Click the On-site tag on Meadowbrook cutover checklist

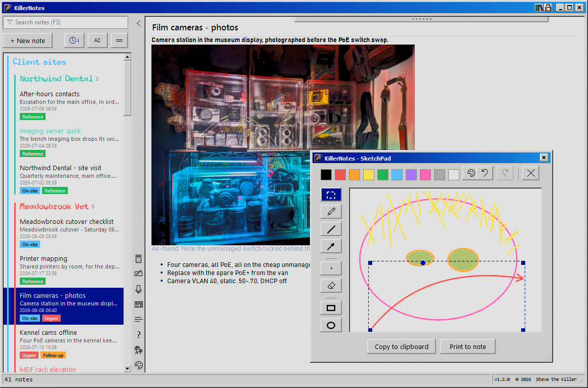coord(29,245)
